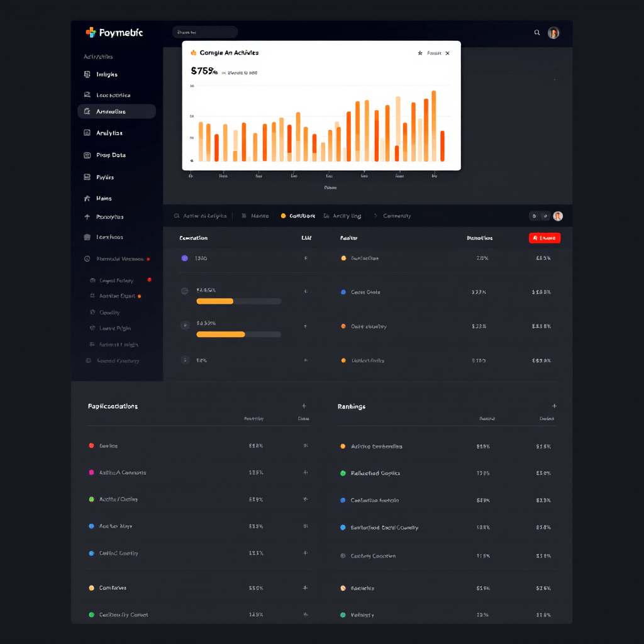644x644 pixels.
Task: Select the purple radio dot in first row
Action: [184, 258]
